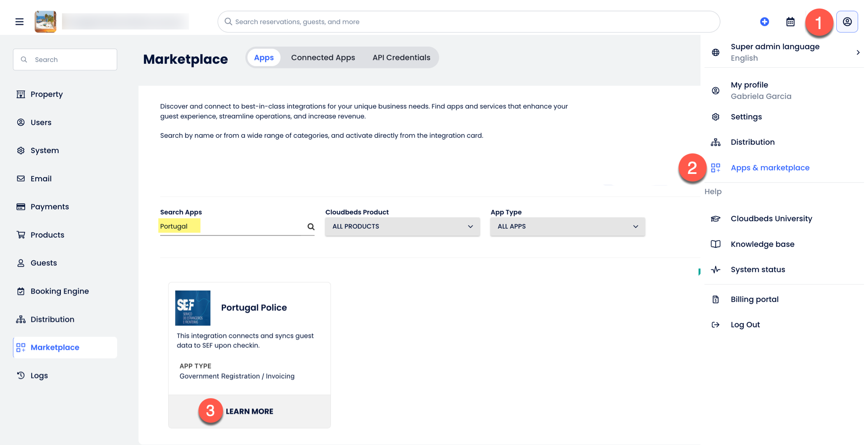This screenshot has height=445, width=868.
Task: Open Knowledge base link
Action: pyautogui.click(x=762, y=244)
